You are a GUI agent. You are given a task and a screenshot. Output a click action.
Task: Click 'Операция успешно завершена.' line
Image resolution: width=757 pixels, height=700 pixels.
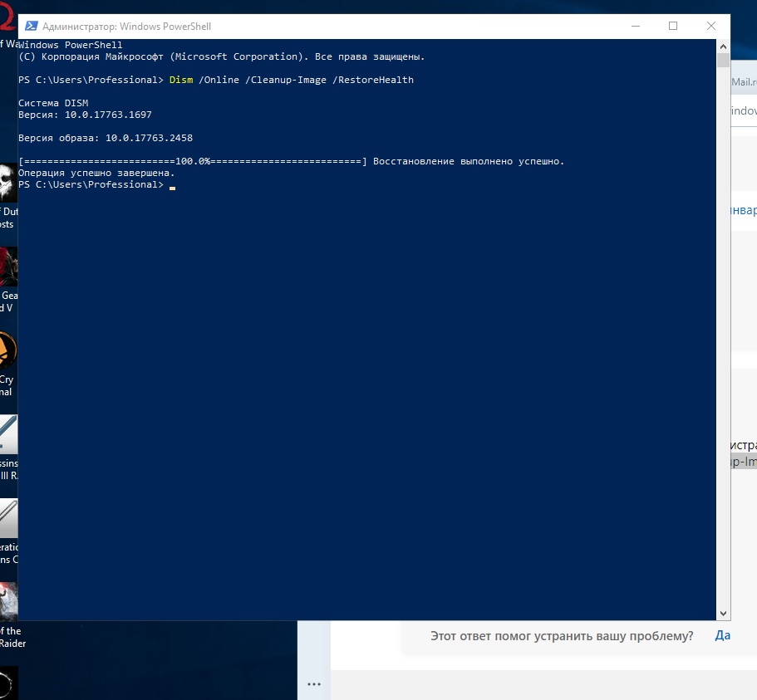point(96,173)
